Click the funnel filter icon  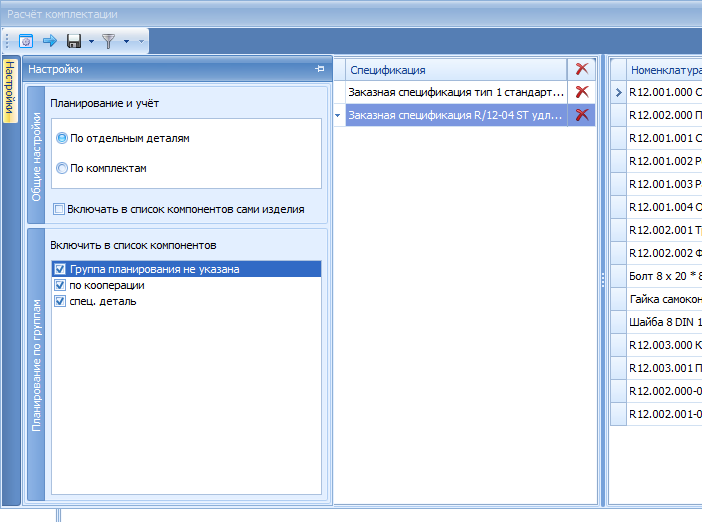(x=108, y=41)
